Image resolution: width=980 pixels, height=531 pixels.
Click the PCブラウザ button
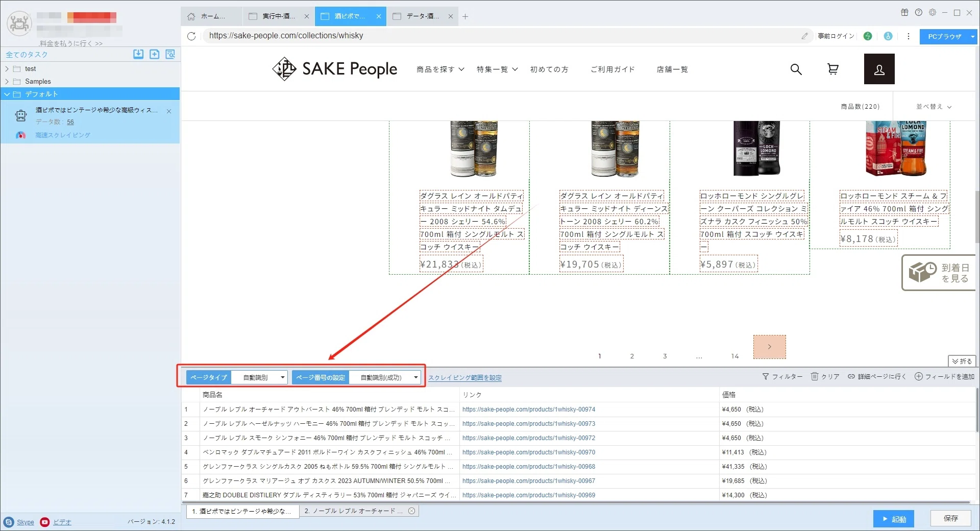(x=944, y=36)
